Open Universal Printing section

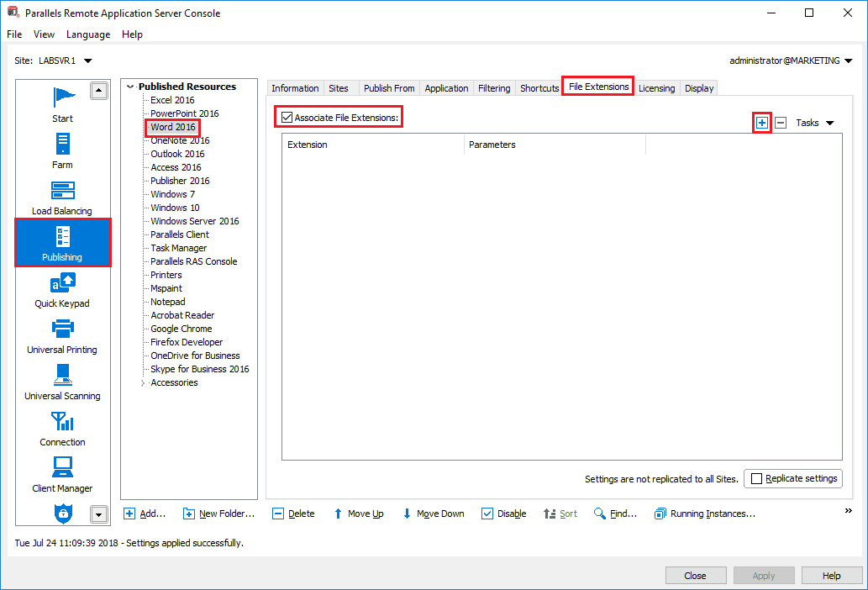pyautogui.click(x=62, y=336)
